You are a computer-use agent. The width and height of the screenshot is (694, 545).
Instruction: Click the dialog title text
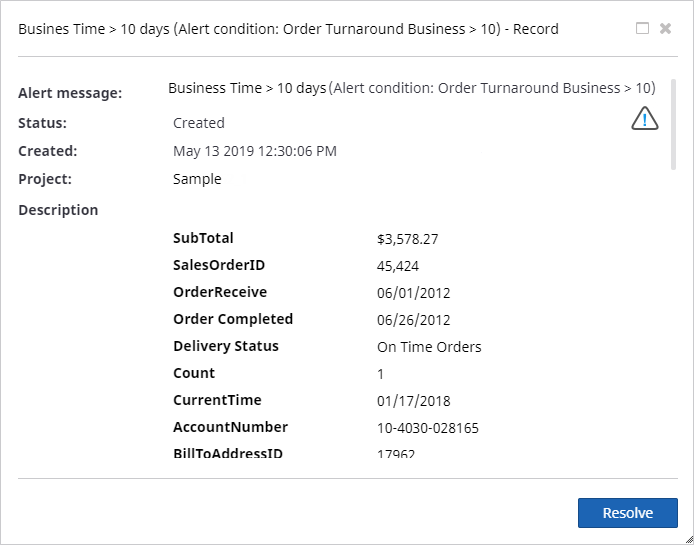tap(288, 29)
